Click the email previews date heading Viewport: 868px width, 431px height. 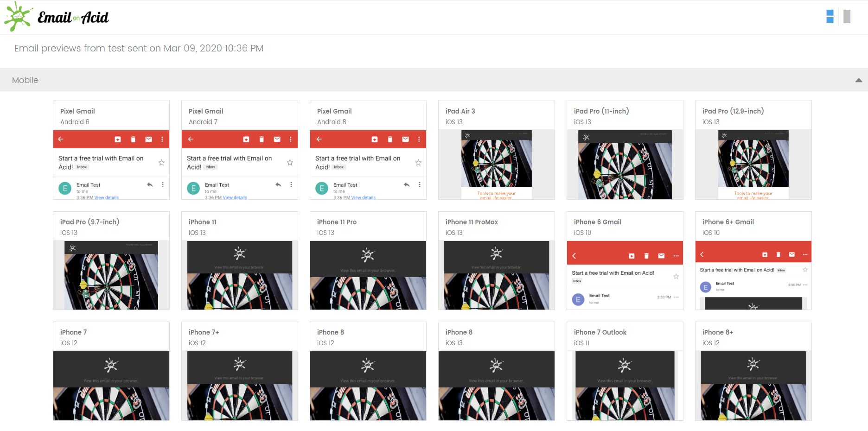[139, 48]
